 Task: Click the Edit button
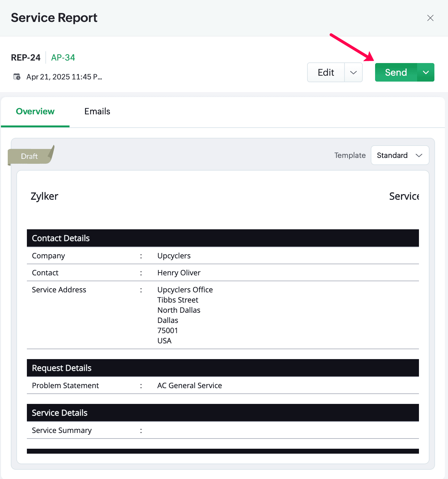coord(326,72)
